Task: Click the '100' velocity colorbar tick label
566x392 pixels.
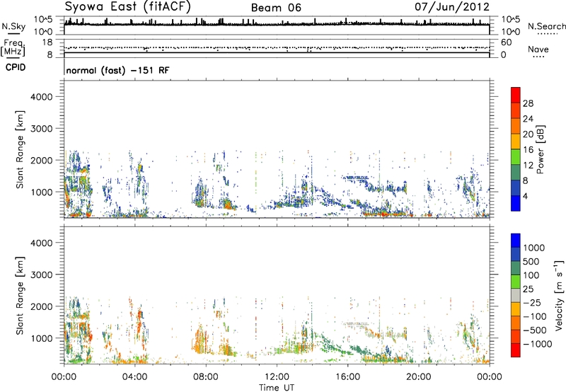Action: (531, 275)
